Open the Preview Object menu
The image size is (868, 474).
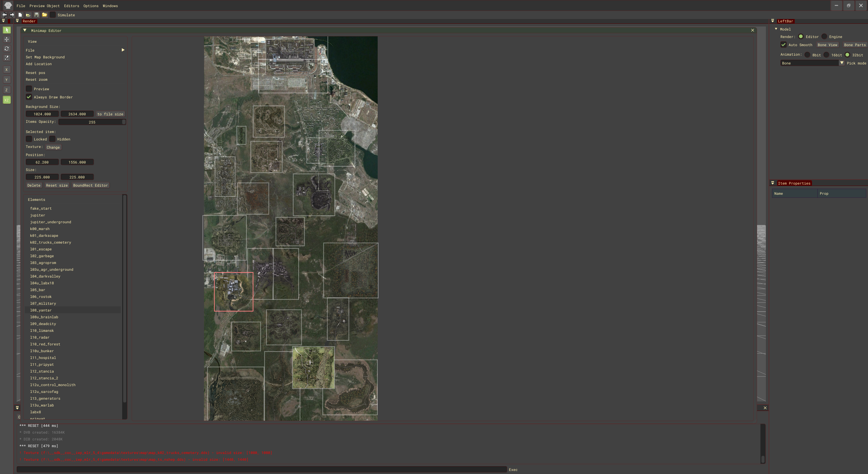coord(44,6)
